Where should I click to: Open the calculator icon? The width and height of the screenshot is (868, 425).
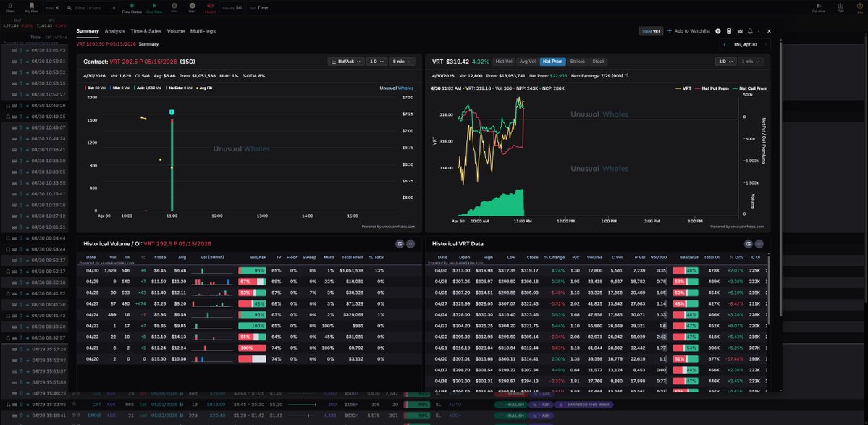coord(729,31)
